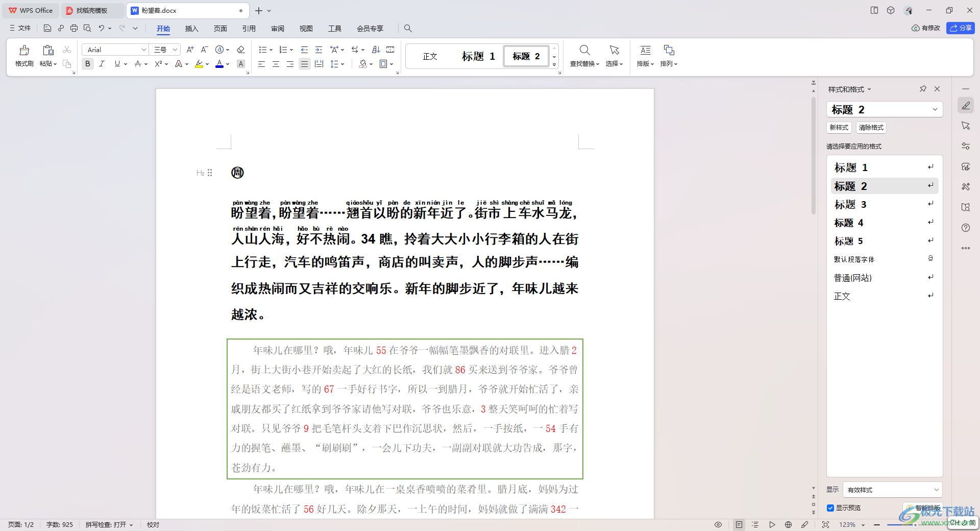Click the Undo arrow icon
The width and height of the screenshot is (980, 531).
click(102, 29)
